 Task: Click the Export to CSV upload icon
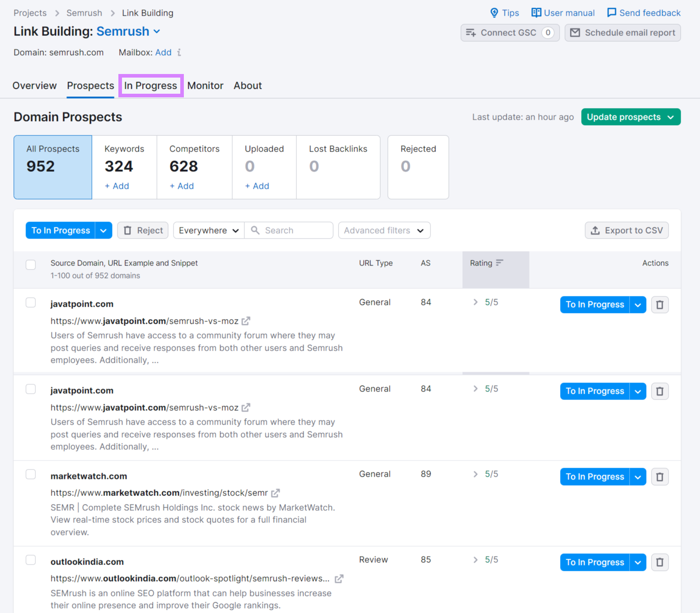595,230
